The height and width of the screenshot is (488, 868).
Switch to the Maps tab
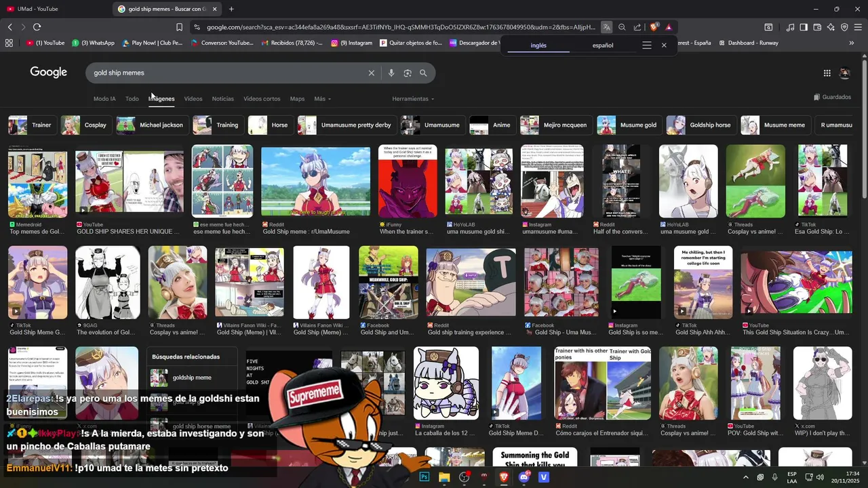coord(297,99)
